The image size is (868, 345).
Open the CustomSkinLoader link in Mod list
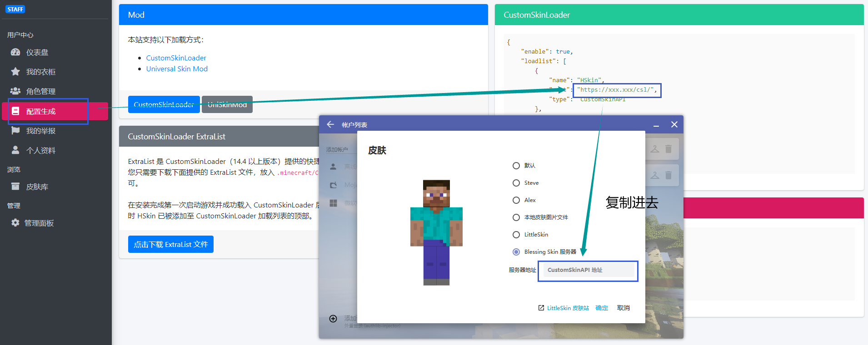click(176, 58)
